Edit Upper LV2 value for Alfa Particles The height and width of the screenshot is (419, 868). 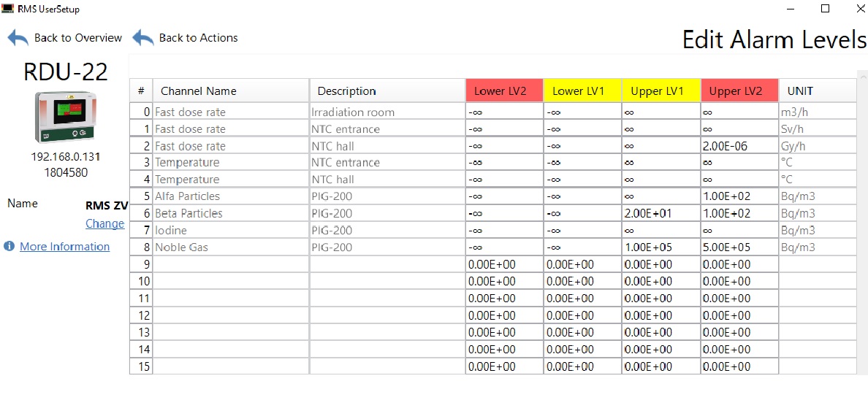click(x=739, y=196)
